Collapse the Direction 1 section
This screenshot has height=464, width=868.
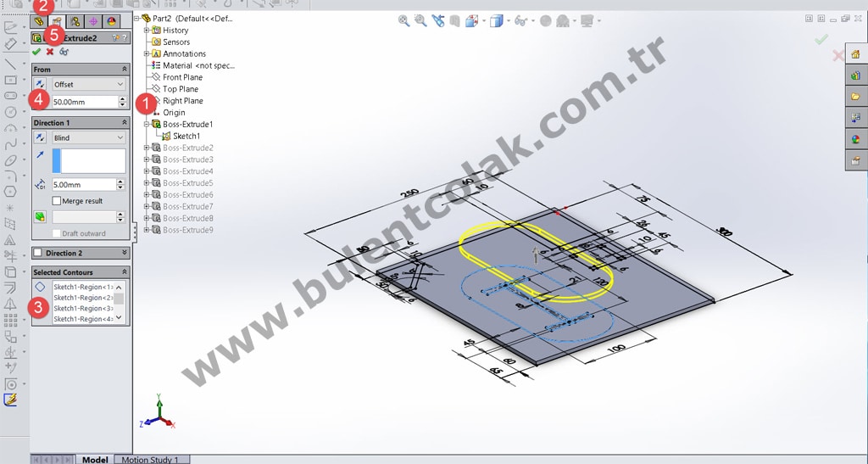tap(124, 122)
